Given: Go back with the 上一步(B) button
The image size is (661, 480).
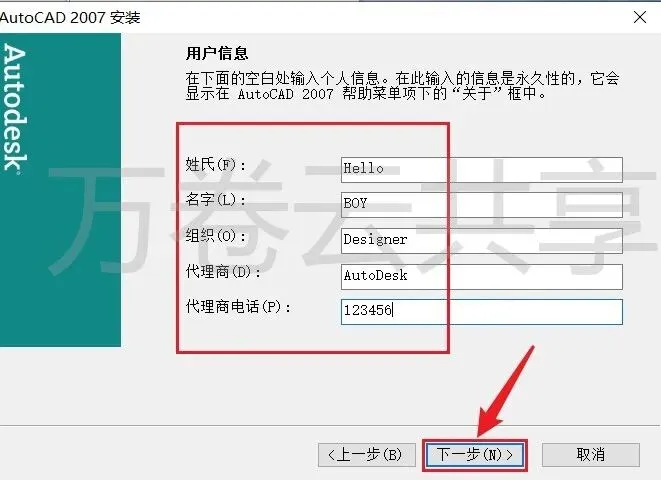Looking at the screenshot, I should coord(366,454).
